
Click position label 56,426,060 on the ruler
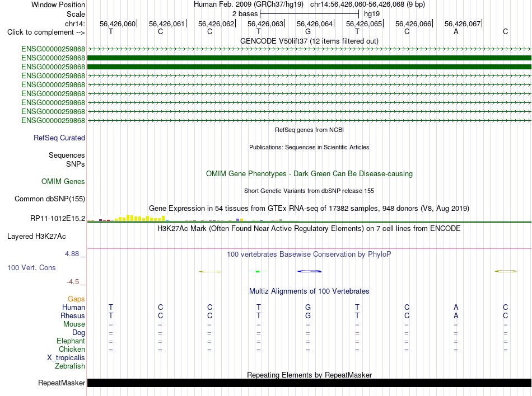click(x=118, y=23)
